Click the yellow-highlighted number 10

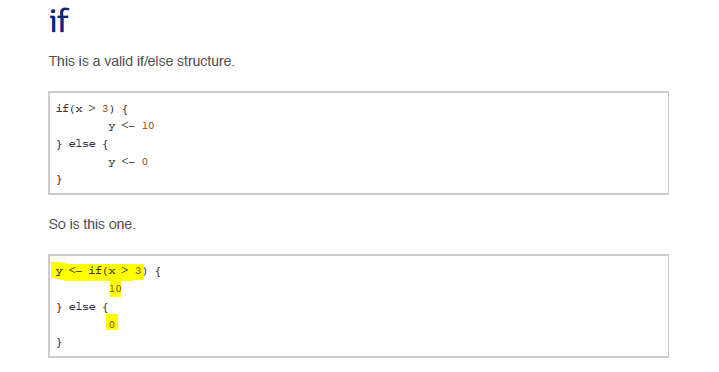tap(115, 289)
